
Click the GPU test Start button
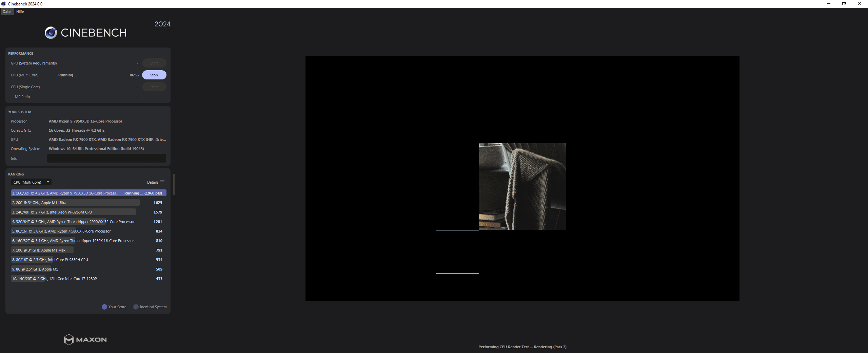tap(154, 63)
